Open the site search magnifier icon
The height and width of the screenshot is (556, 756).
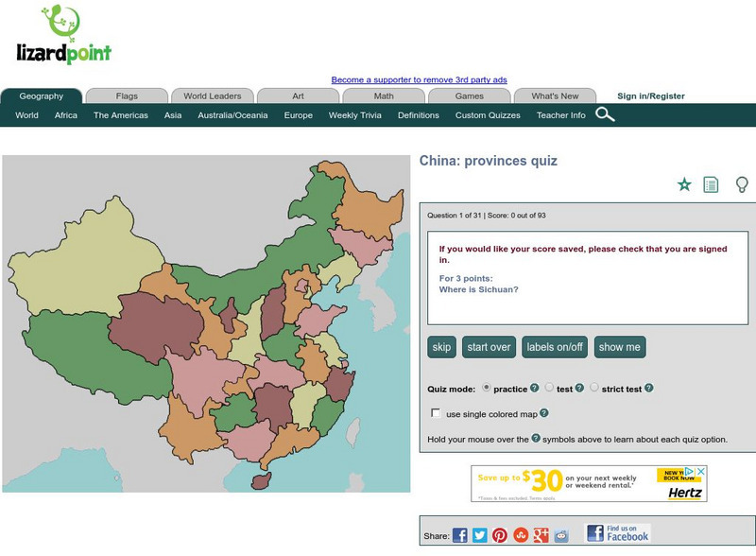point(605,115)
